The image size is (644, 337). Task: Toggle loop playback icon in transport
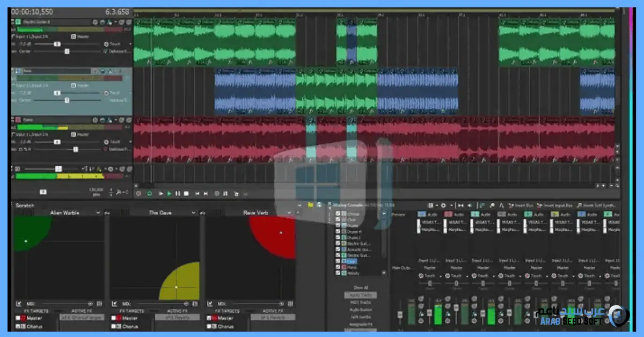pos(149,194)
